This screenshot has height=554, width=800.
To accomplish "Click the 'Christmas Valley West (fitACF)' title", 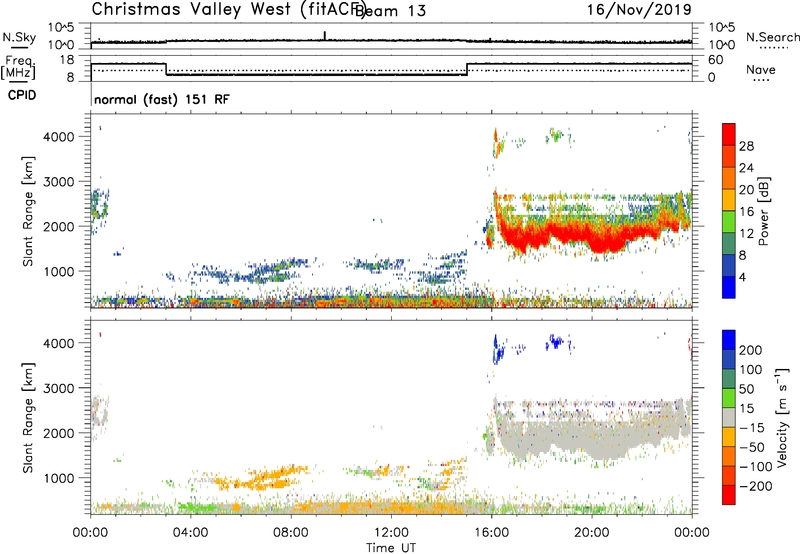I will pyautogui.click(x=228, y=10).
